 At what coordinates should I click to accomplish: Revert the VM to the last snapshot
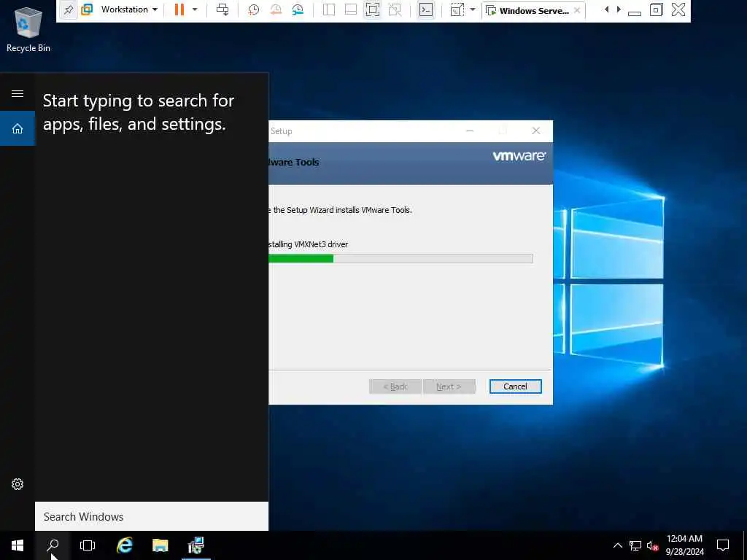coord(275,9)
